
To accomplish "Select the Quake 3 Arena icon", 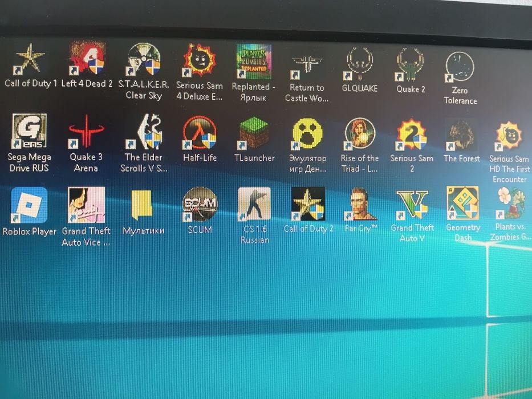I will [x=86, y=132].
